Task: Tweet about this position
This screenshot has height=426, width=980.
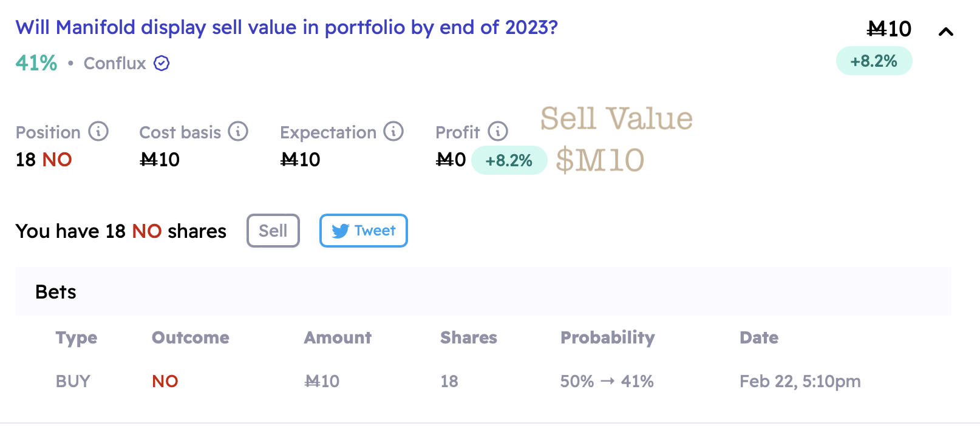Action: [x=364, y=231]
